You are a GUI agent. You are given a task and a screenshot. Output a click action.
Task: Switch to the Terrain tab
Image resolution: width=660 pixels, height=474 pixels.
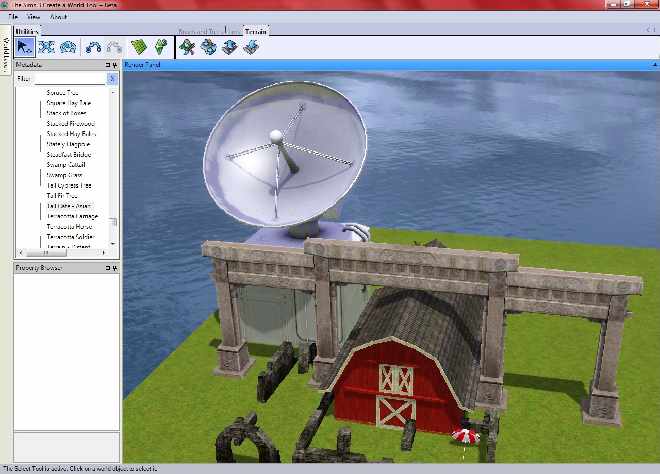click(x=255, y=31)
